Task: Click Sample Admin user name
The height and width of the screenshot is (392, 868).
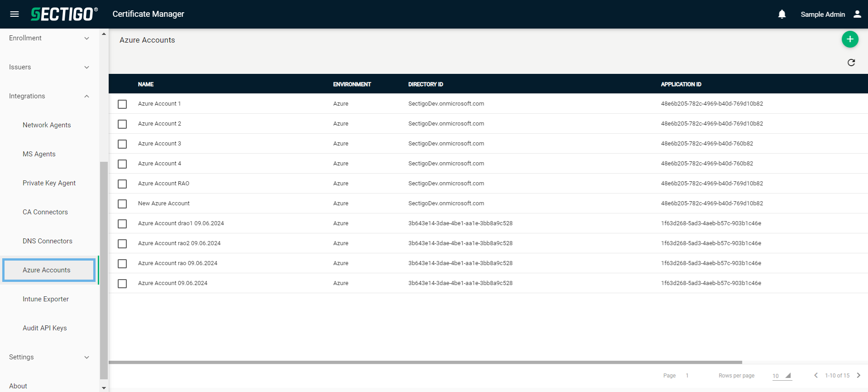Action: pos(823,15)
